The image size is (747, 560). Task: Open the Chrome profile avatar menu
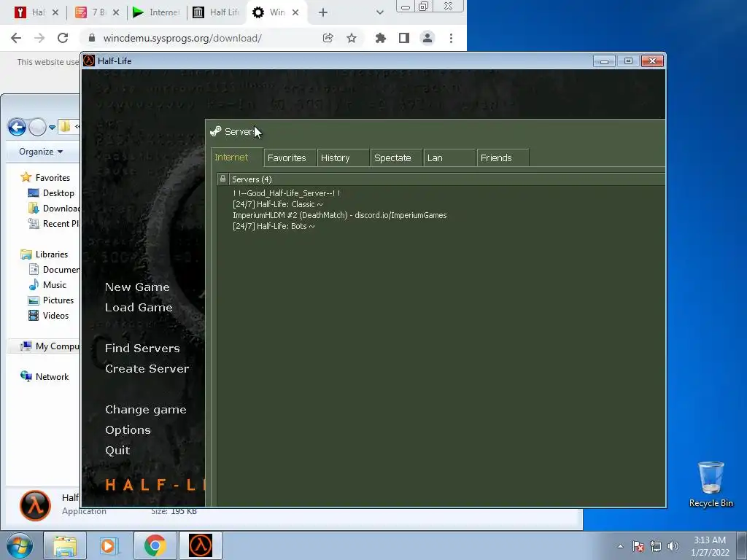[x=427, y=38]
